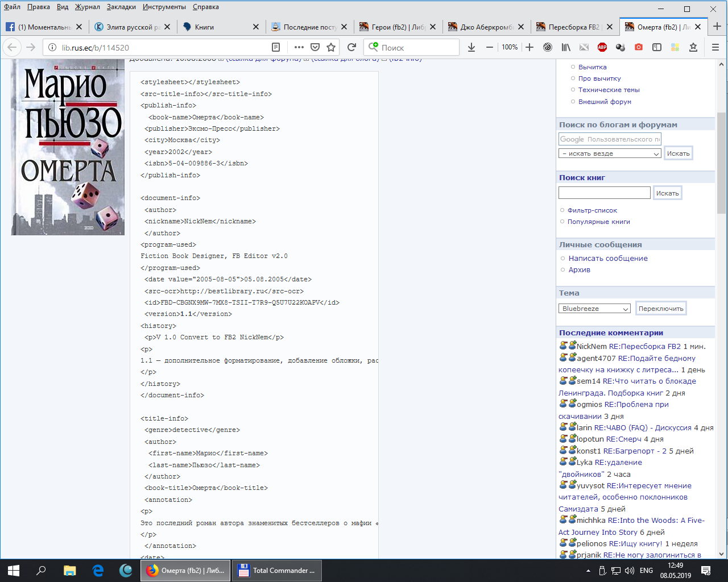
Task: Open the Library bookshelf icon
Action: click(566, 47)
